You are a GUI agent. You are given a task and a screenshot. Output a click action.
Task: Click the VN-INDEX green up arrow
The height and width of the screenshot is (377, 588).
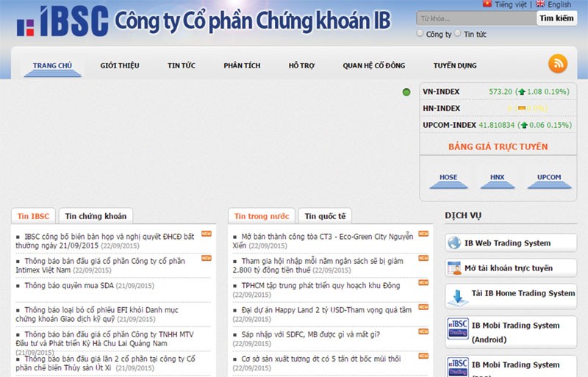point(522,92)
